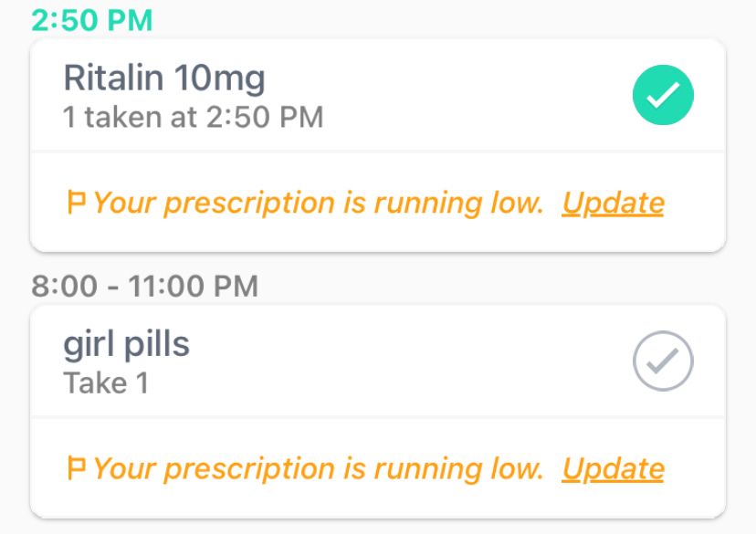The image size is (756, 534).
Task: Tap the Ritalin 10mg medication name
Action: (163, 79)
